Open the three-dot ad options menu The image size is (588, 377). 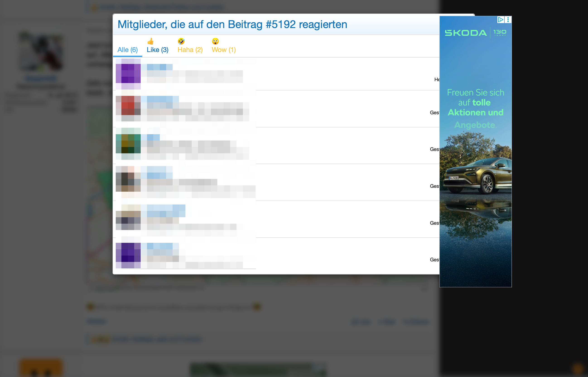(508, 20)
